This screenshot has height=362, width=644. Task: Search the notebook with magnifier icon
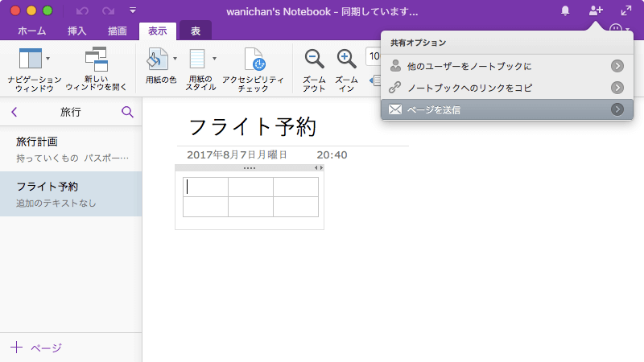127,112
